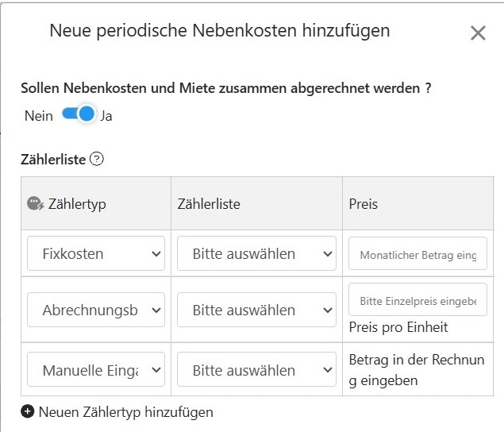Viewport: 504px width, 432px height.
Task: Open the Fixkosten Zählertyp dropdown
Action: coord(96,254)
